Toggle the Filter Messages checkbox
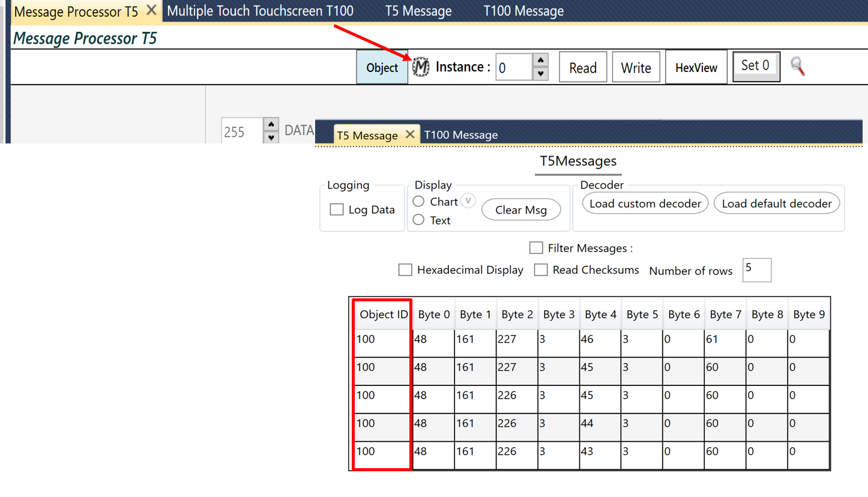Image resolution: width=868 pixels, height=497 pixels. click(536, 248)
